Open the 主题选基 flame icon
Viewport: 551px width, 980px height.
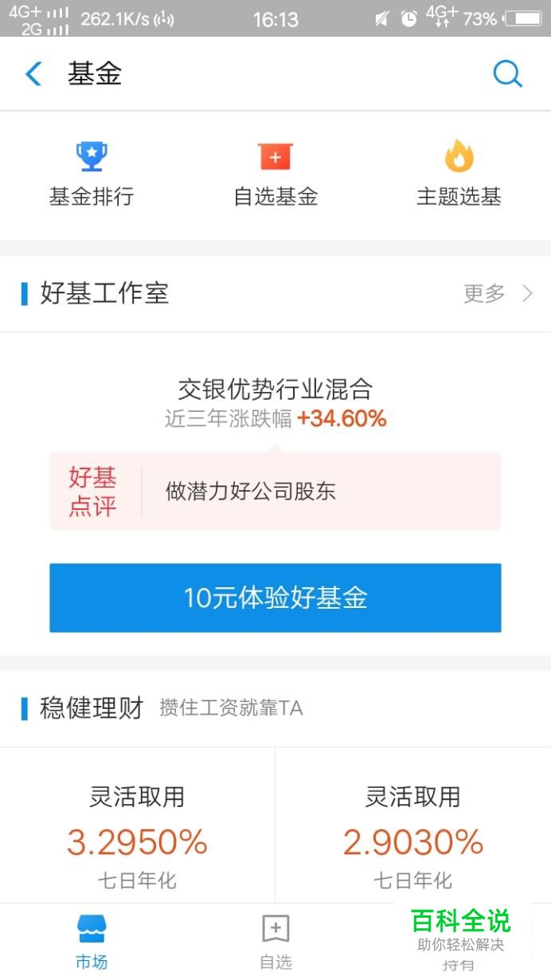click(459, 156)
